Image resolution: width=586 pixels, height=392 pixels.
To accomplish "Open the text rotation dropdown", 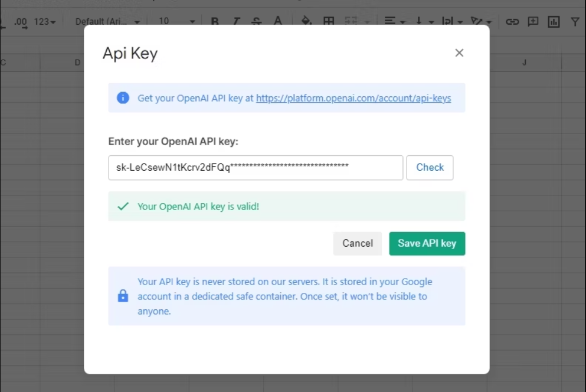I will pos(481,22).
